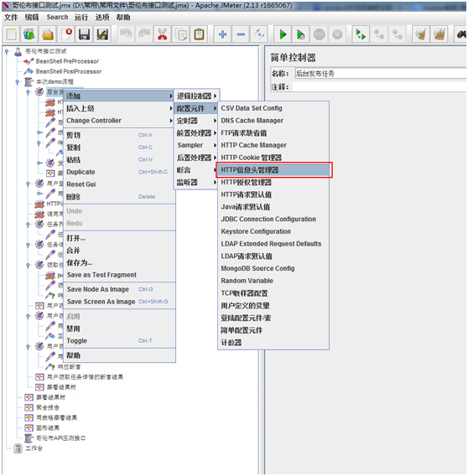Expand the Change Controller submenu
Viewport: 468px width, 476px height.
click(x=119, y=121)
